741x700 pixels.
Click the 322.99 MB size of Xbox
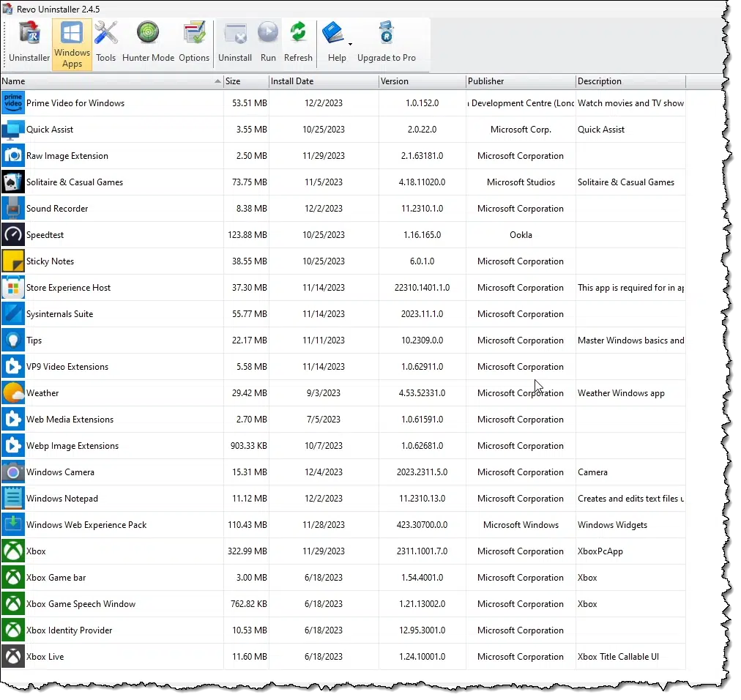(247, 551)
